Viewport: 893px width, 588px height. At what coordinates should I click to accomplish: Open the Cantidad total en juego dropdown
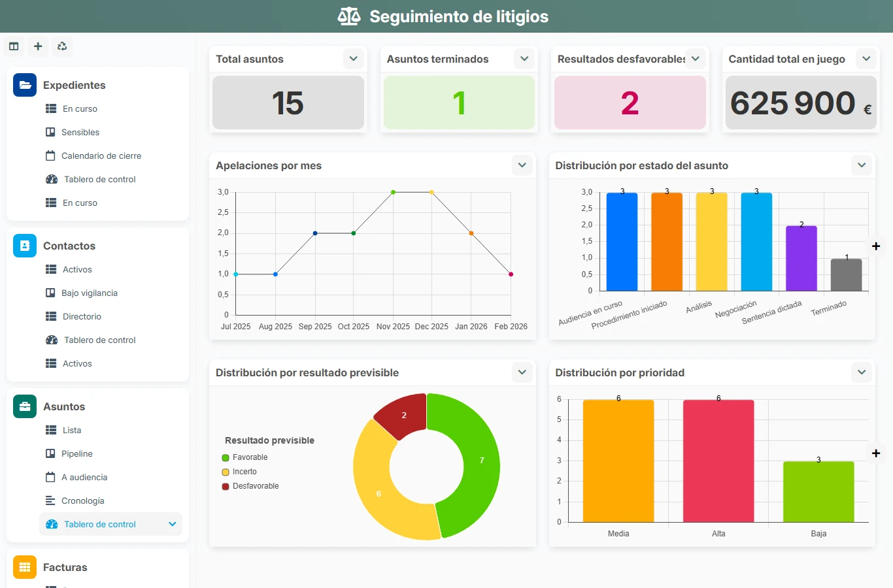(x=866, y=59)
